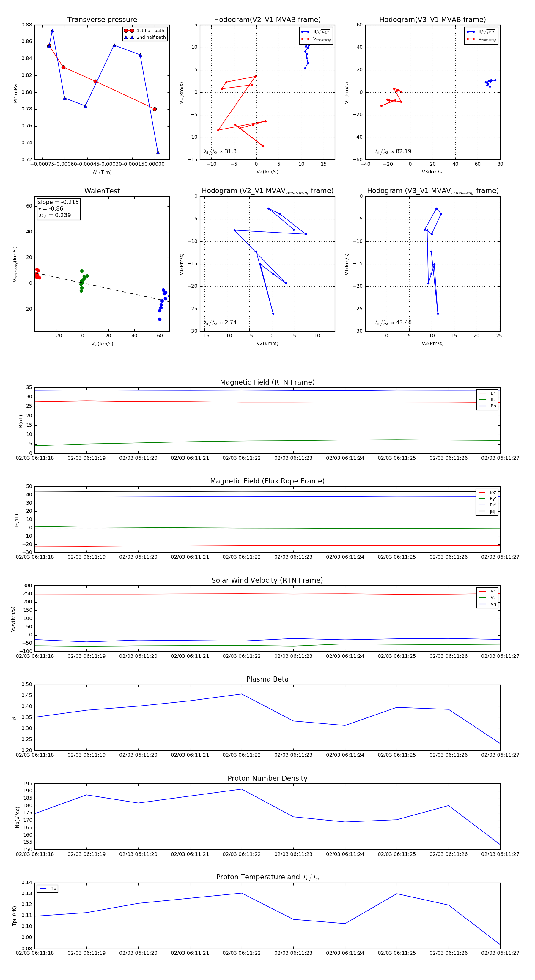Click the 'Hodogram (V3_V1 MVAV remaining frame)' title
535x980 pixels.
point(432,191)
